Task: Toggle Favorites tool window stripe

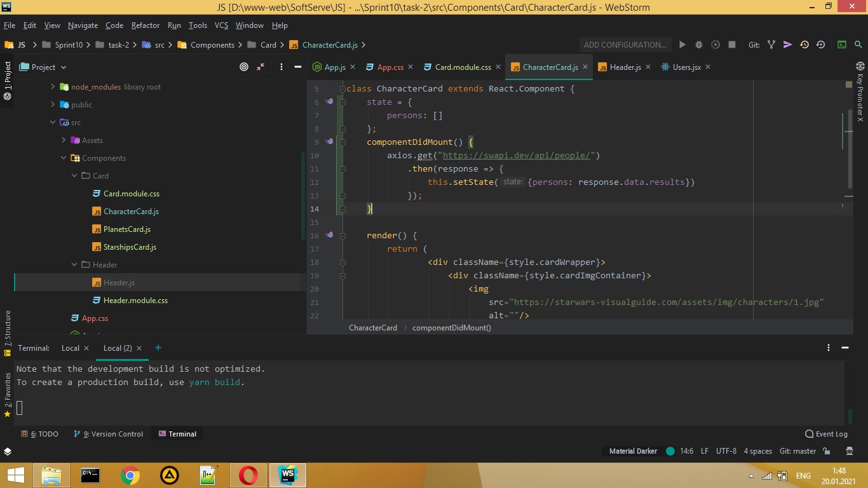Action: pos(8,394)
